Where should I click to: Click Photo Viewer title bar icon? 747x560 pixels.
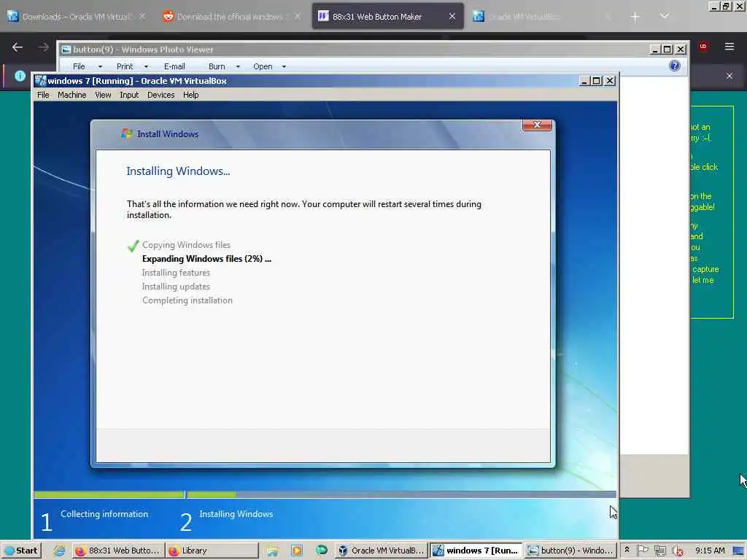66,49
